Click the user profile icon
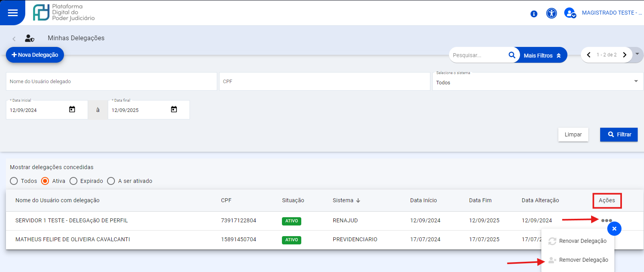 [570, 13]
